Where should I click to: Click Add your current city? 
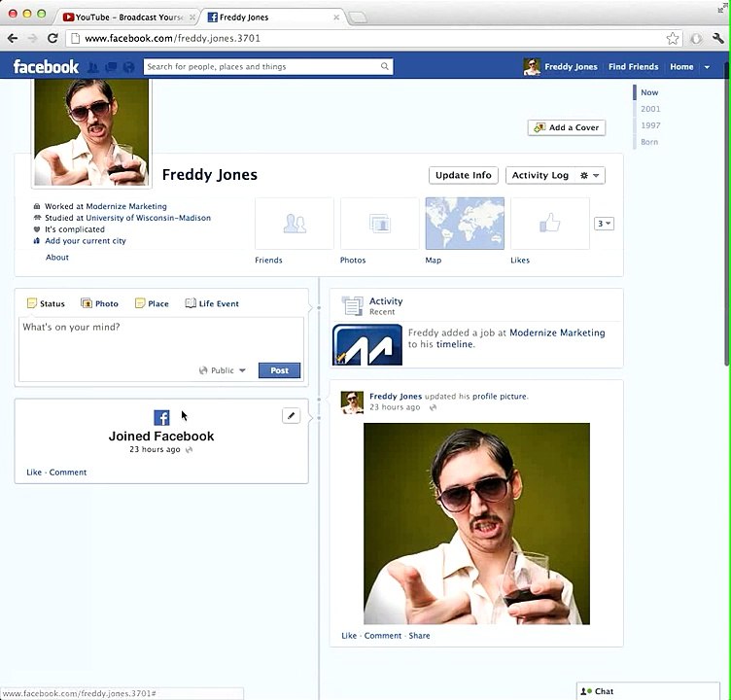click(x=86, y=241)
